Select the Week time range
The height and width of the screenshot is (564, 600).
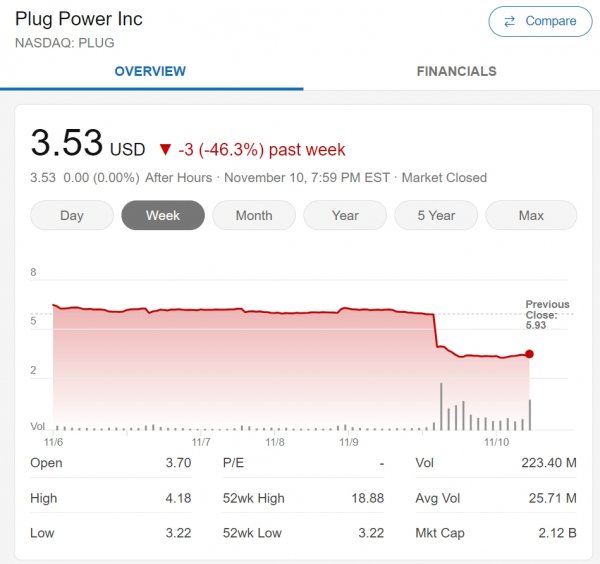click(x=163, y=215)
